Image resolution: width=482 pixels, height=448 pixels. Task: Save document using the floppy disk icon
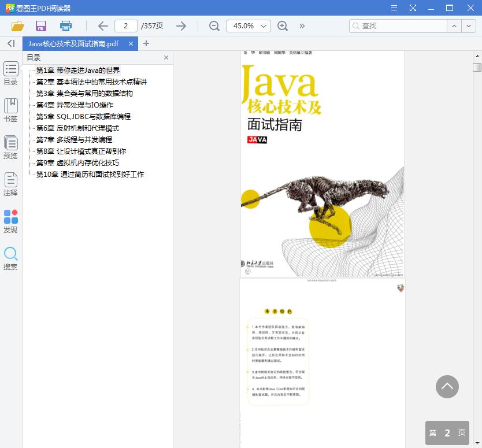(41, 26)
